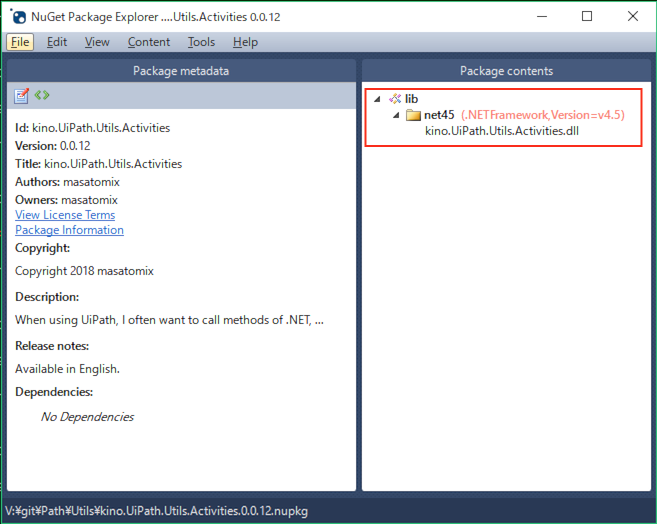
Task: Open the Edit menu
Action: point(57,42)
